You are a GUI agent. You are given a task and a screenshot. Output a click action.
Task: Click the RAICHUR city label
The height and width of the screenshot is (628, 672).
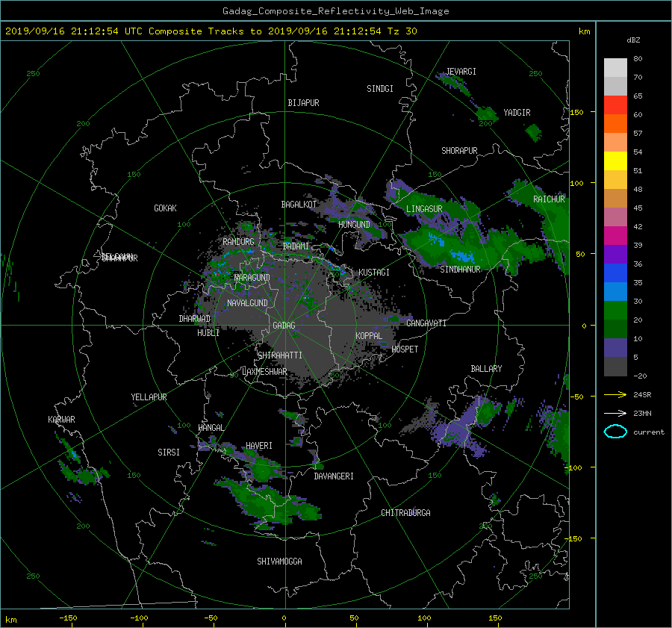pos(549,199)
